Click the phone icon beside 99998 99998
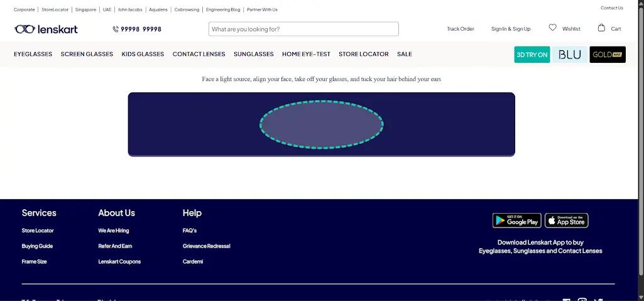Viewport: 644px width, 301px height. coord(116,29)
